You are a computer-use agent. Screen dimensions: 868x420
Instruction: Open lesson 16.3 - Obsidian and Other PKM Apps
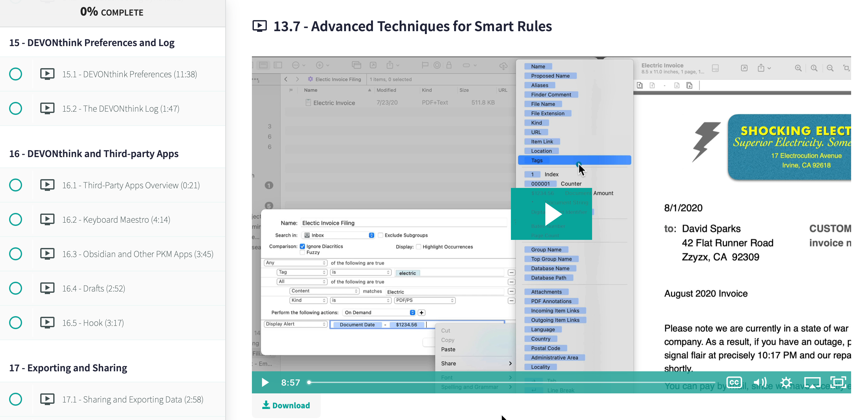point(138,253)
